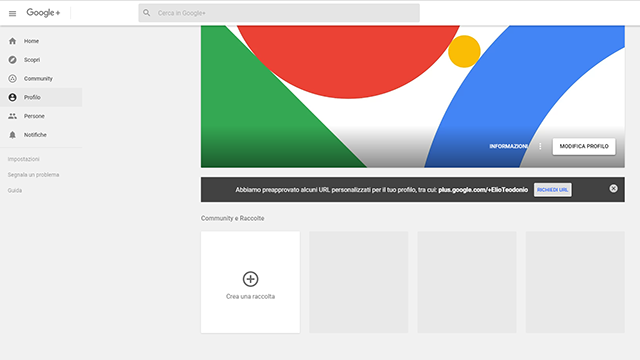Click the Persone people icon
This screenshot has height=360, width=640.
[x=13, y=116]
